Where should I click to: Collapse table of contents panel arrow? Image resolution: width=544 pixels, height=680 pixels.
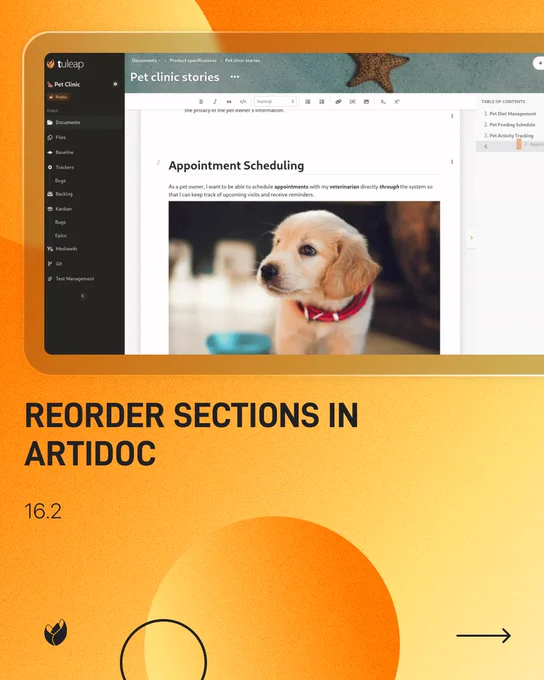click(x=471, y=238)
